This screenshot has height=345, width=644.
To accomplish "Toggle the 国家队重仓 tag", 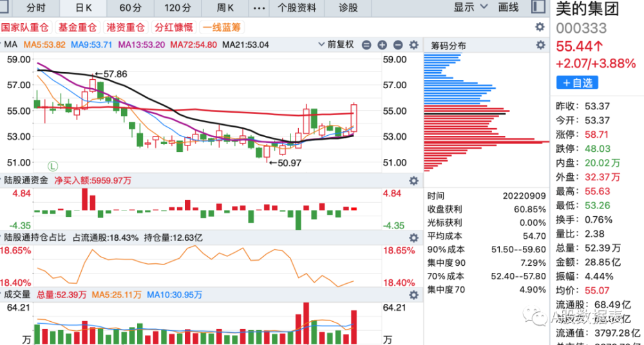I will [24, 28].
